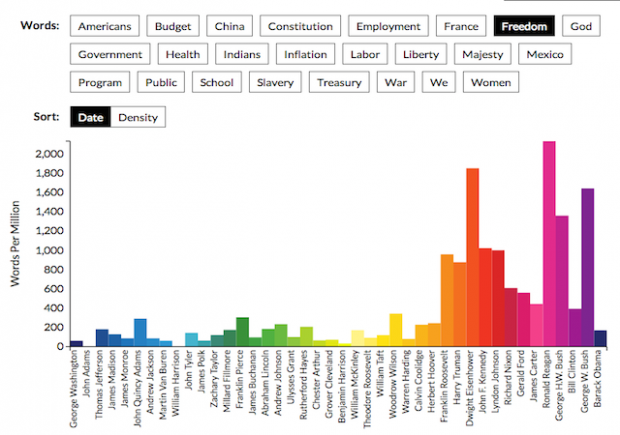The image size is (620, 435).
Task: Select the Liberty word button
Action: pyautogui.click(x=420, y=54)
